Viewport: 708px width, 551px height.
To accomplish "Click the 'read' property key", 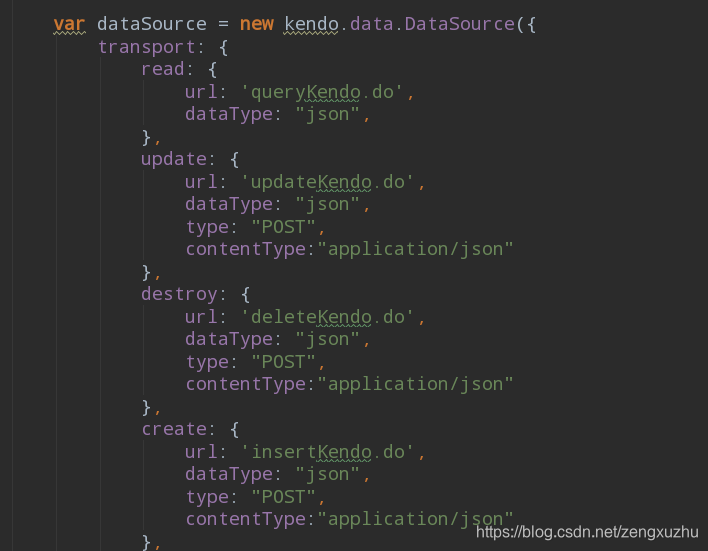I will (163, 69).
